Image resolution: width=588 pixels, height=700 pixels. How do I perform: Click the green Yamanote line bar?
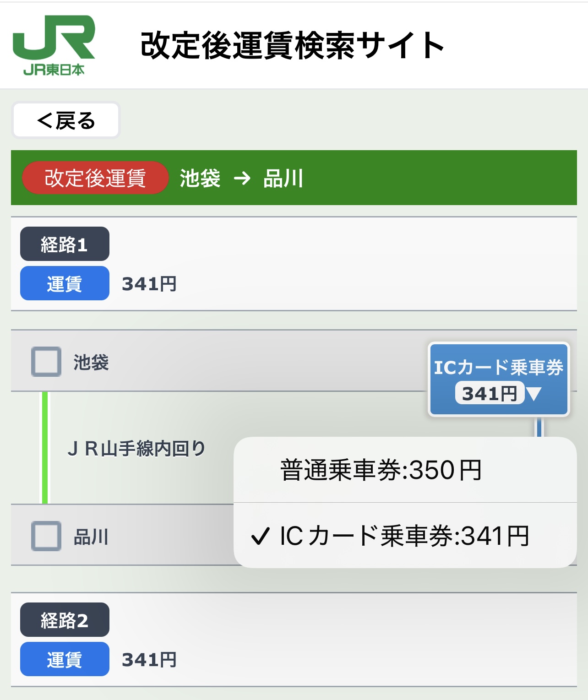coord(45,447)
